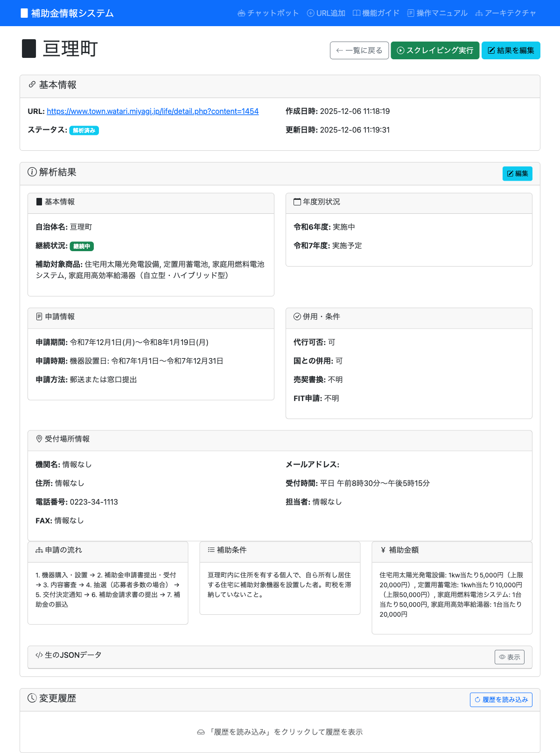The image size is (560, 753).
Task: Click the yen icon beside 補助金額
Action: 383,550
